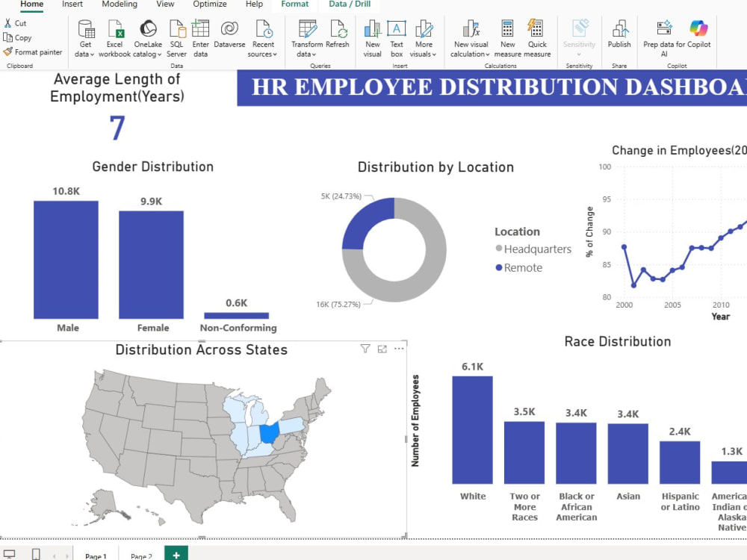Click the Distribution by Location title
The width and height of the screenshot is (747, 560).
pos(436,167)
